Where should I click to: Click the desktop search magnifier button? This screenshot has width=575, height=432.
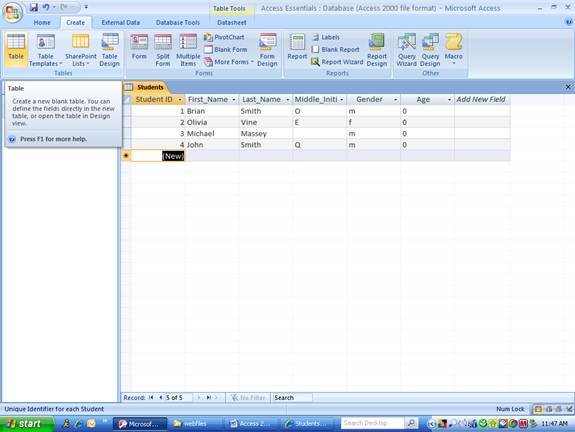[x=411, y=424]
